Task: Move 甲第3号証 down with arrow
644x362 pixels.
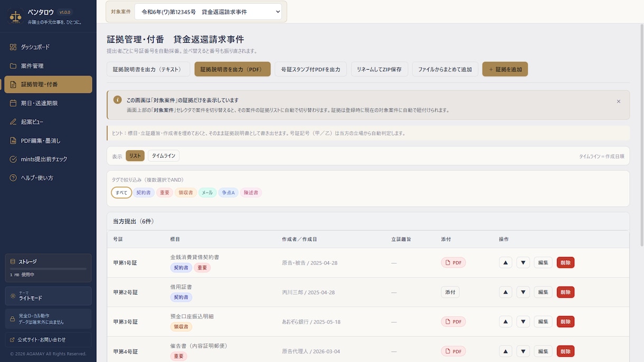Action: point(523,321)
